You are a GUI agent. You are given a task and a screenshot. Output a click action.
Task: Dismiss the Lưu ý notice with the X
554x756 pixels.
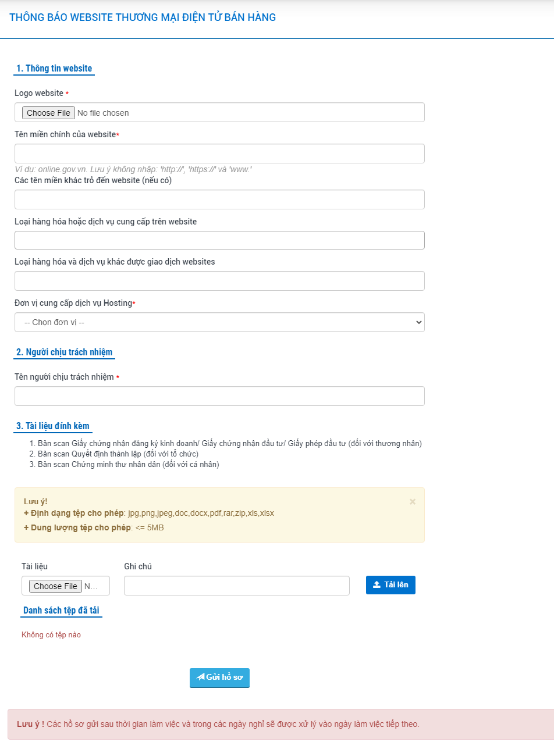413,501
